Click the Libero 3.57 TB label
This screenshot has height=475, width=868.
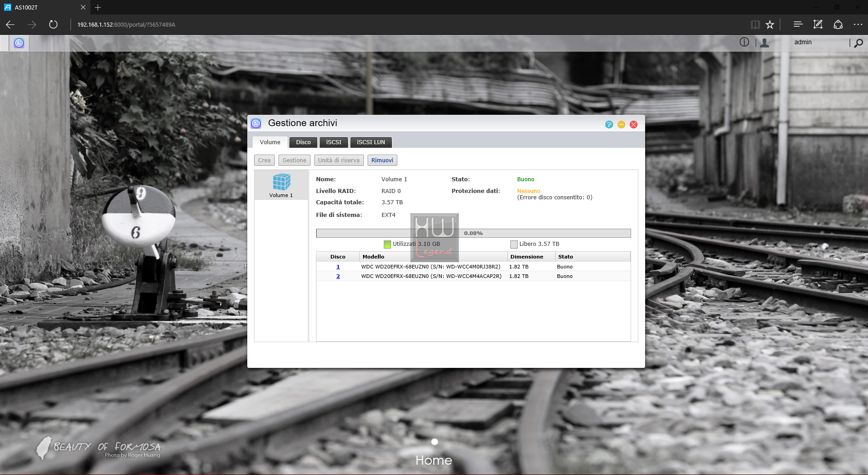(539, 244)
